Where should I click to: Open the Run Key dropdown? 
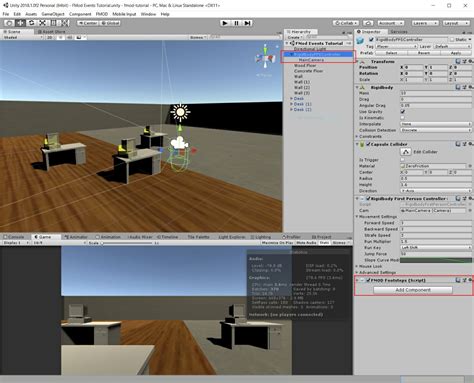tap(436, 247)
